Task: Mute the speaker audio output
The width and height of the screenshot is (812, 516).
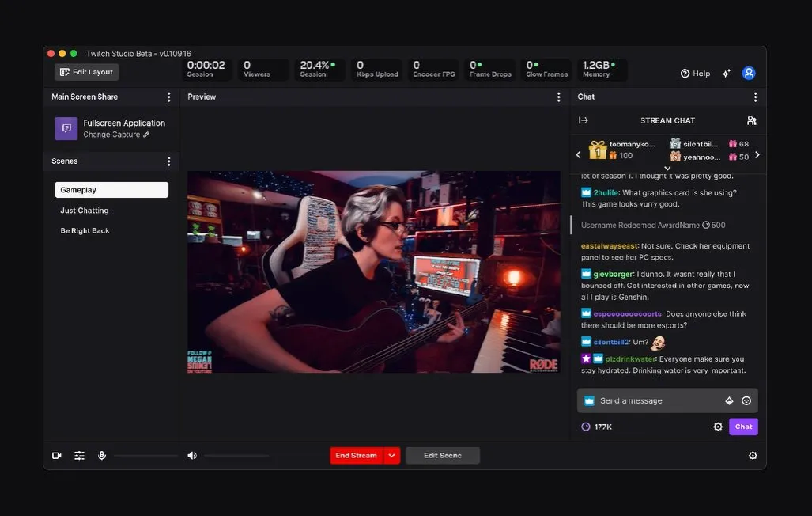Action: click(191, 456)
